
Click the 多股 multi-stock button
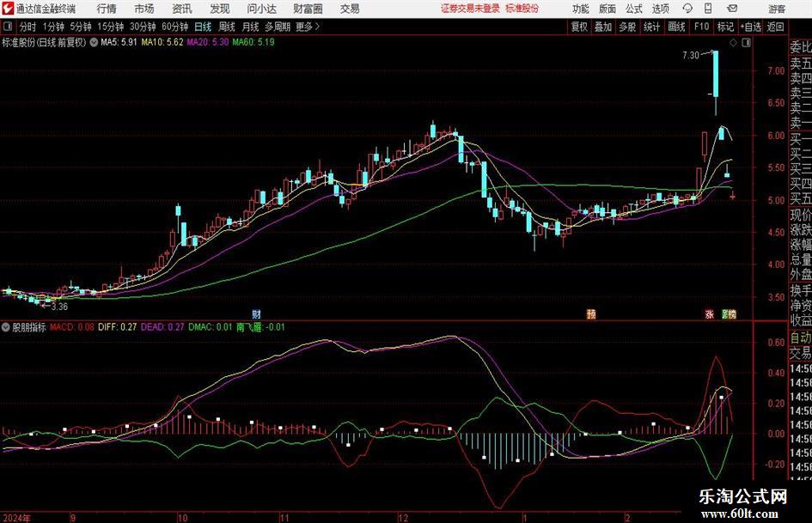[627, 27]
